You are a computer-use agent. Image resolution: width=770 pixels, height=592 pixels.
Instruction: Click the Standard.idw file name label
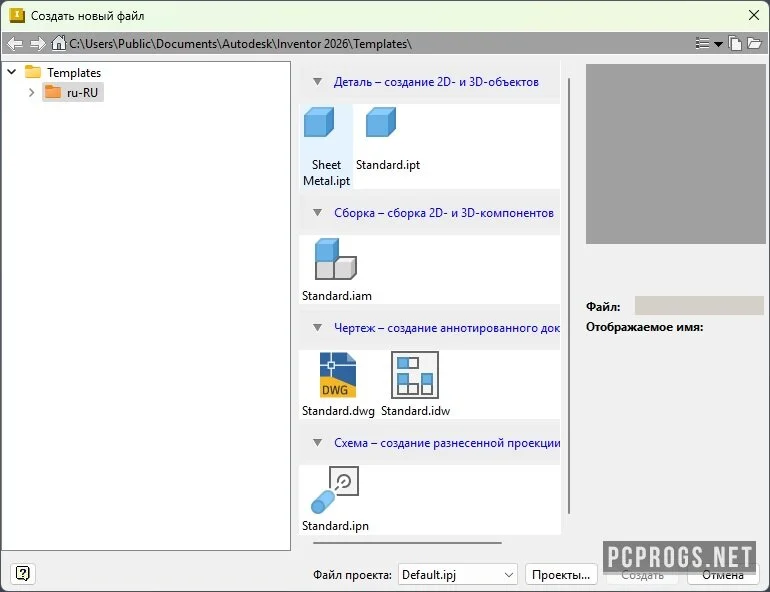click(x=415, y=411)
